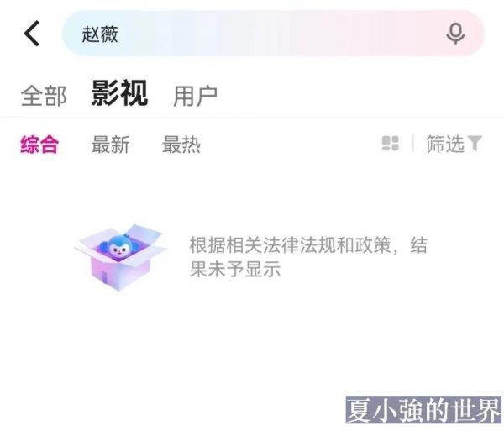Sort results by 最热
The height and width of the screenshot is (431, 504).
pos(181,145)
